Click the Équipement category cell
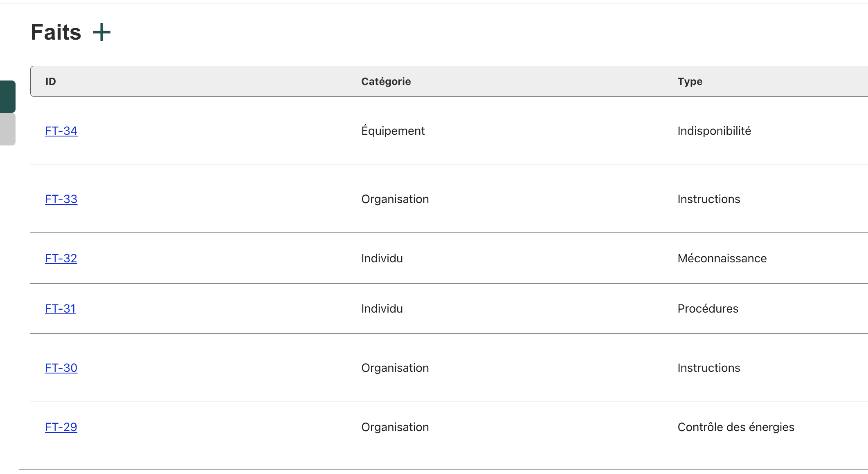 (393, 131)
